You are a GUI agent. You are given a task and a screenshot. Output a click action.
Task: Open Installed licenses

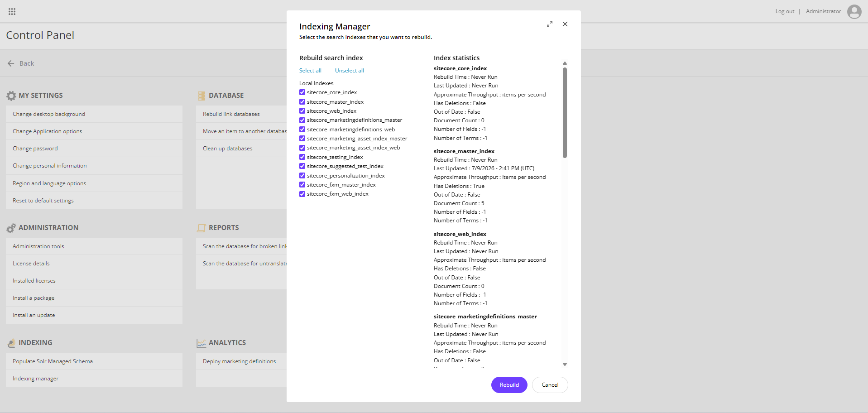click(x=94, y=281)
